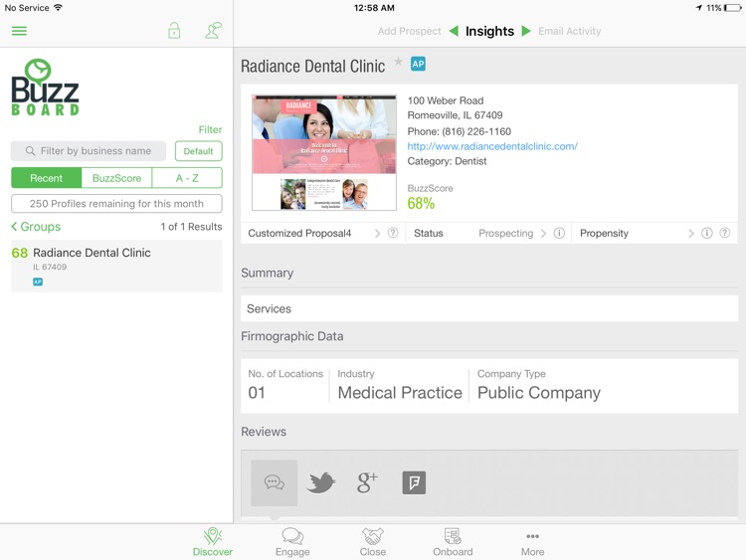The image size is (746, 560).
Task: Open the Discover tab
Action: pos(213,542)
